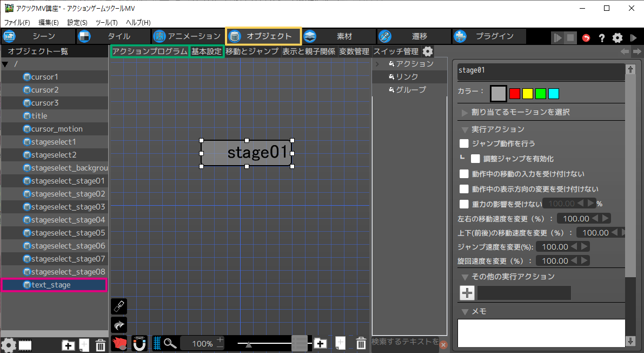Click the grid display icon
This screenshot has height=353, width=644.
tap(157, 343)
